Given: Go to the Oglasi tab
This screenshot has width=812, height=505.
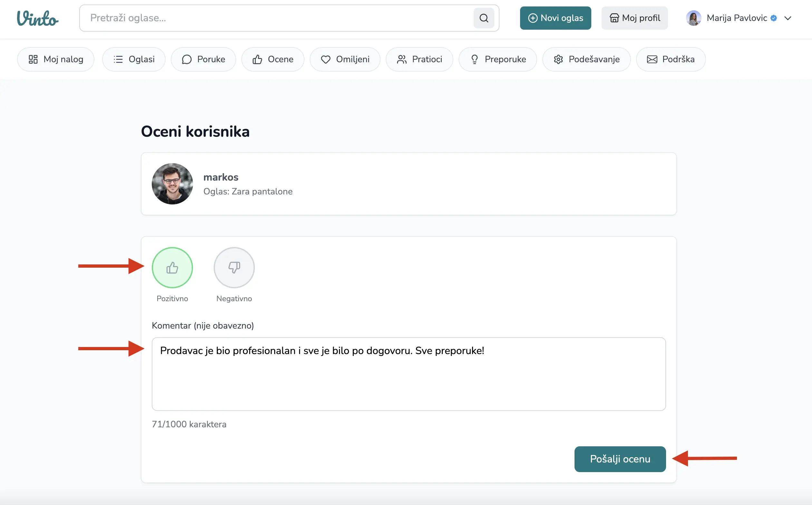Looking at the screenshot, I should tap(134, 59).
